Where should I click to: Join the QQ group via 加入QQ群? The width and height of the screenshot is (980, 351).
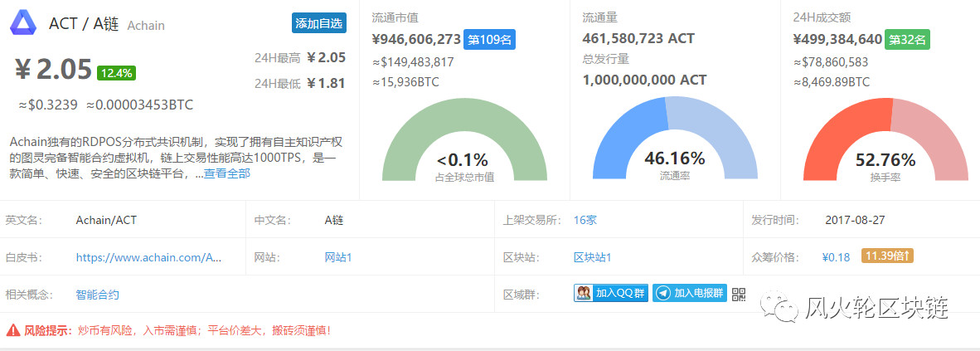[x=611, y=293]
